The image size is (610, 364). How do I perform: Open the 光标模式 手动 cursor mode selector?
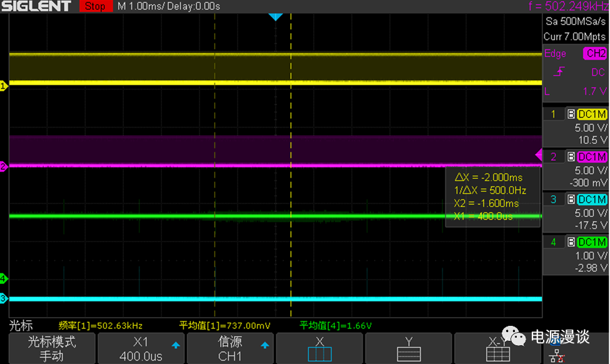[51, 348]
